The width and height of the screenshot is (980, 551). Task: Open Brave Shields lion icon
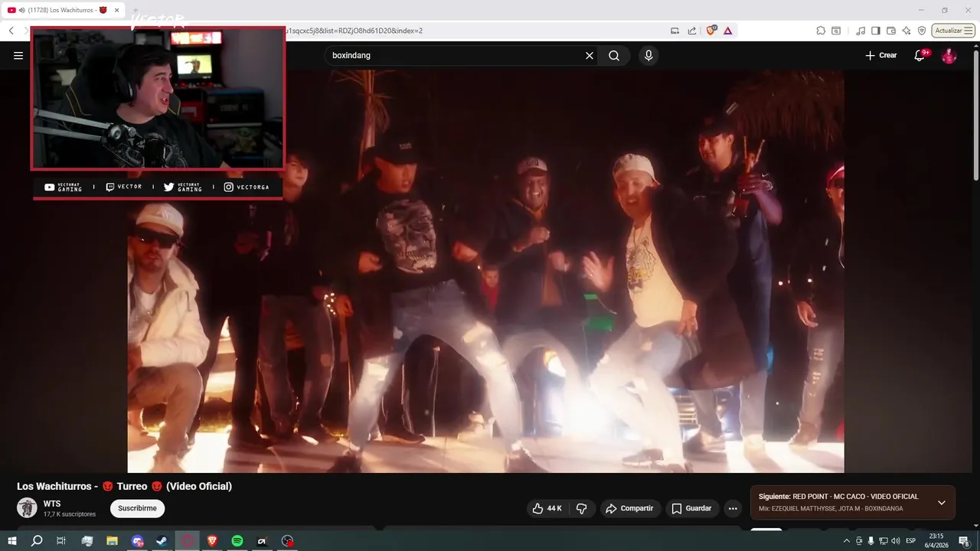tap(711, 31)
